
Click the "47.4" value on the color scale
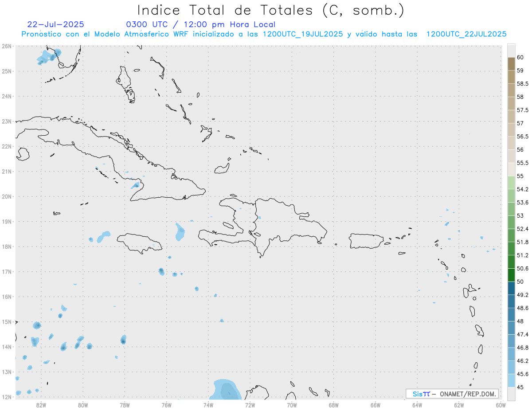pyautogui.click(x=523, y=334)
